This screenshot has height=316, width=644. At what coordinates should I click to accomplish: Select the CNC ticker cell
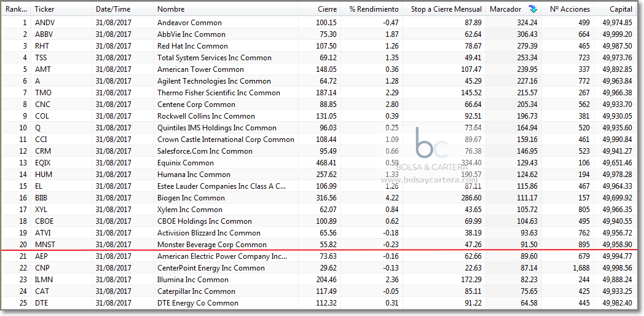[x=43, y=105]
